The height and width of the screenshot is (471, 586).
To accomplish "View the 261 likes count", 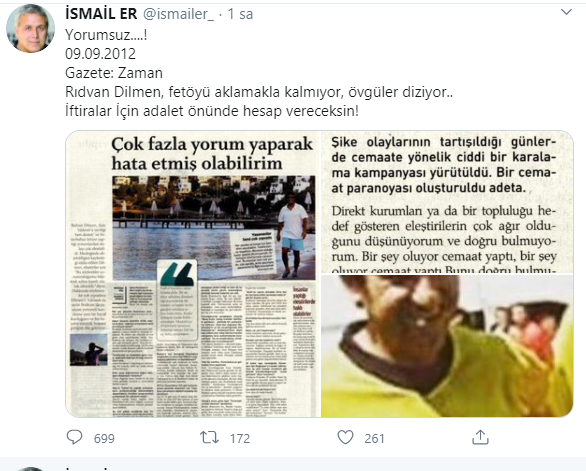I will pos(374,438).
